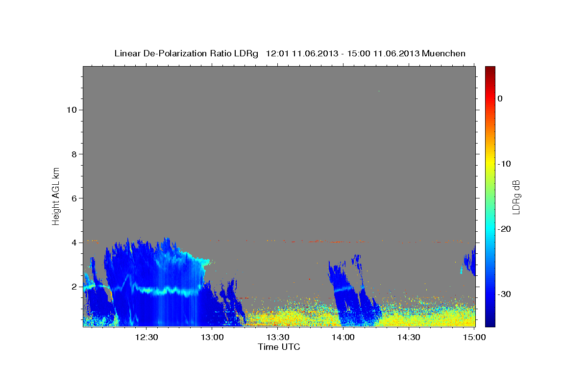This screenshot has height=392, width=588.
Task: Click the 12:30 time tick label
Action: coord(147,337)
